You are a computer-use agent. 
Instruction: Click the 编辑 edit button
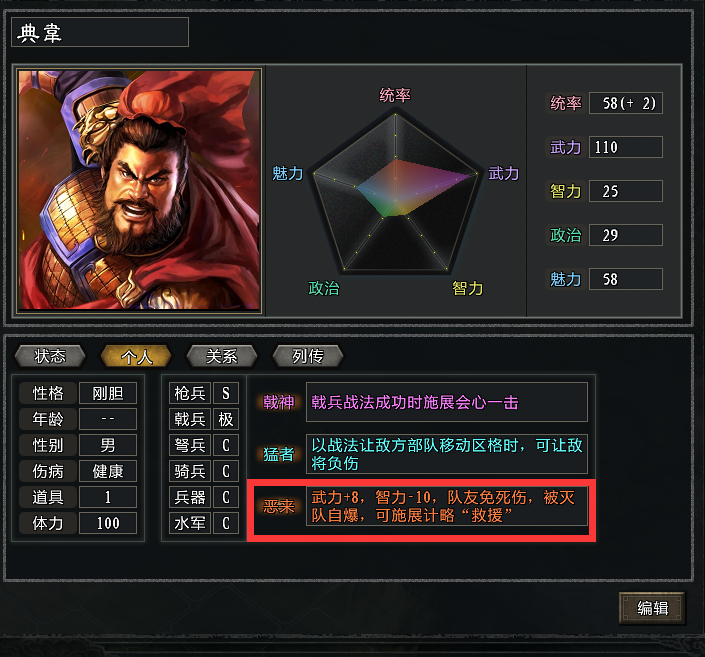tap(652, 608)
